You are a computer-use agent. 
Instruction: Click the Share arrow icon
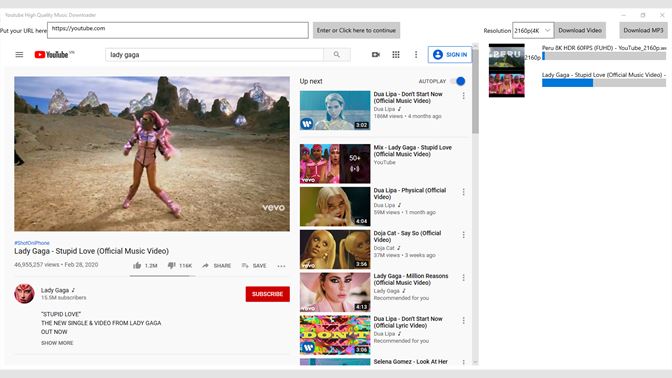[x=205, y=265]
